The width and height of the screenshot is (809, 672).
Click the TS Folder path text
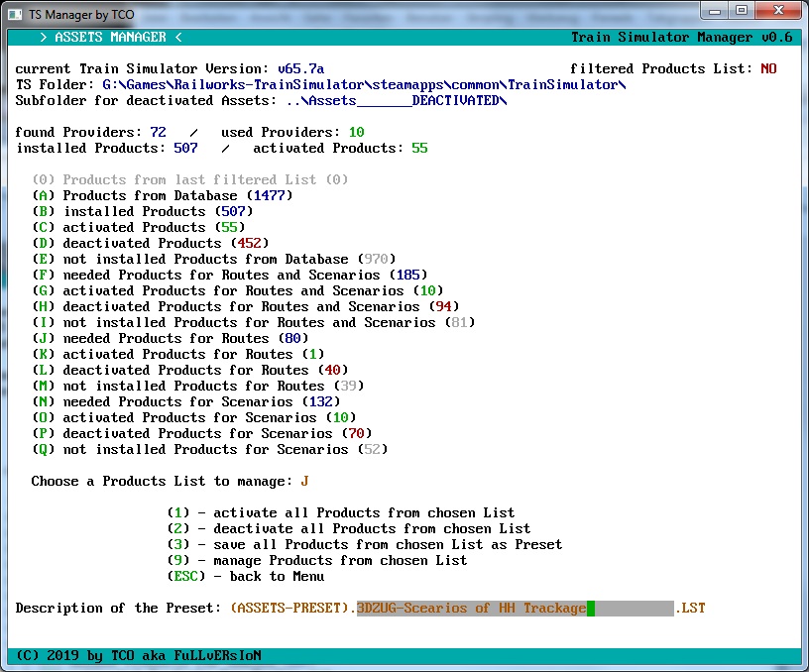point(364,84)
